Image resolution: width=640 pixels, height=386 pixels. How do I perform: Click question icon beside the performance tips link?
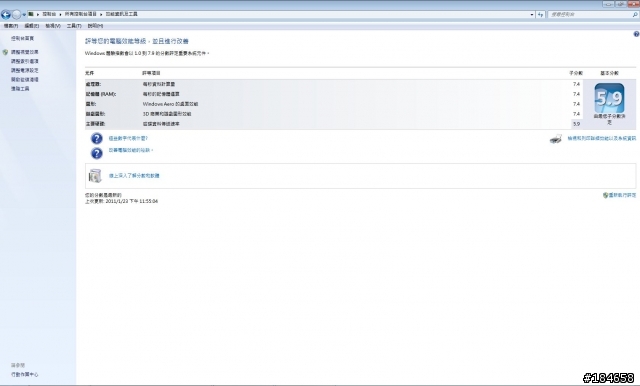(97, 153)
